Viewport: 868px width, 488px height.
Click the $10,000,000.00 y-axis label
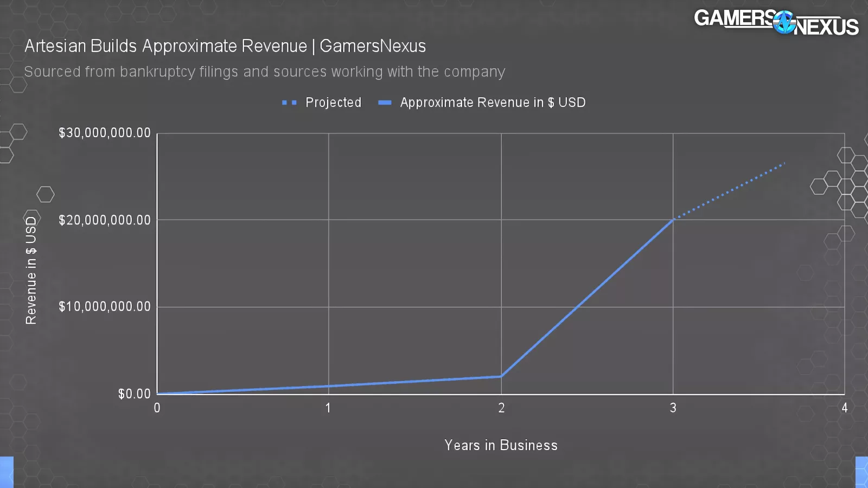(105, 307)
